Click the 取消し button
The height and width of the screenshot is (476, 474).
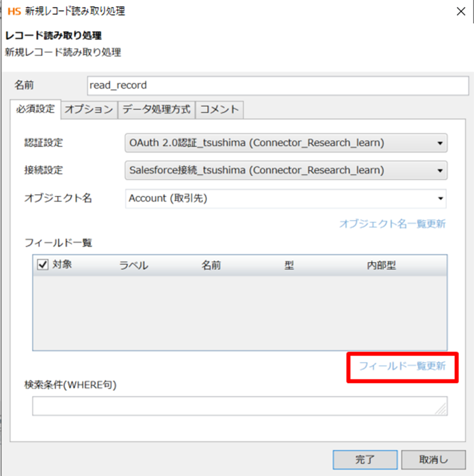pyautogui.click(x=433, y=459)
